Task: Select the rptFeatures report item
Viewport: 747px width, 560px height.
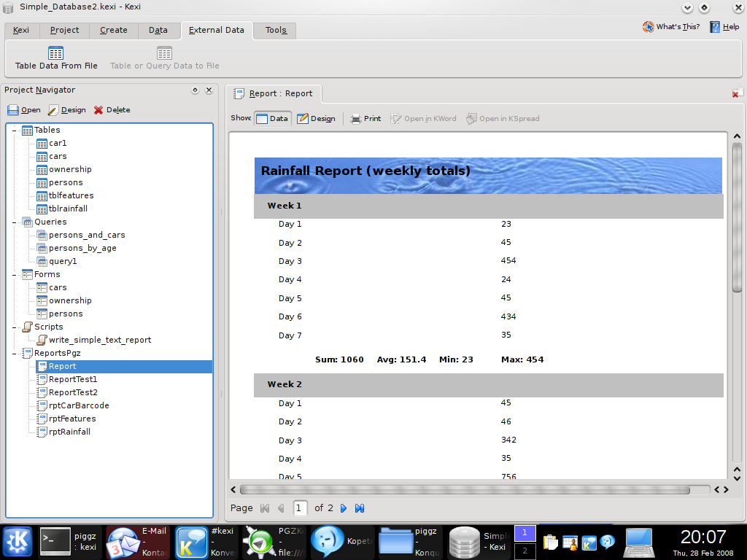Action: click(71, 419)
